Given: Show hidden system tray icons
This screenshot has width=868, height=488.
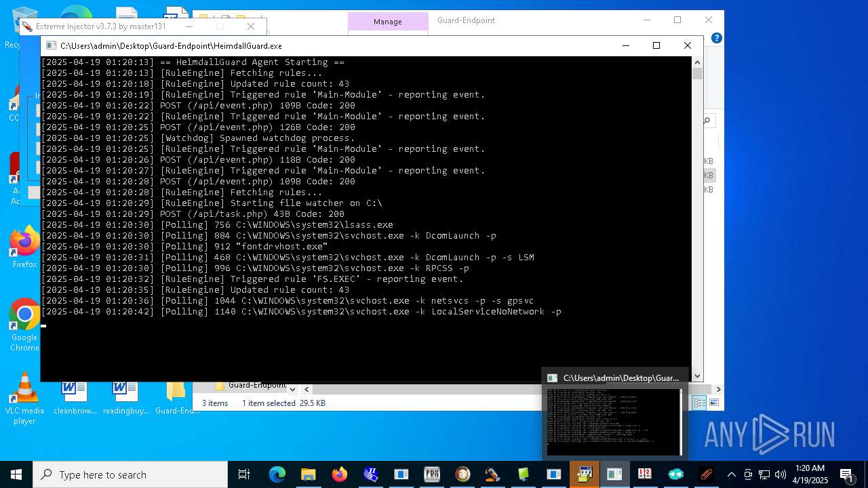Looking at the screenshot, I should pos(731,474).
